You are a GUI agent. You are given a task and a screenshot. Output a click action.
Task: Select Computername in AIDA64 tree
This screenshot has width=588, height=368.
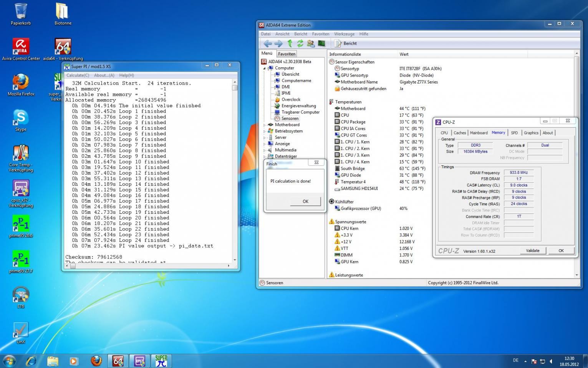click(x=296, y=81)
